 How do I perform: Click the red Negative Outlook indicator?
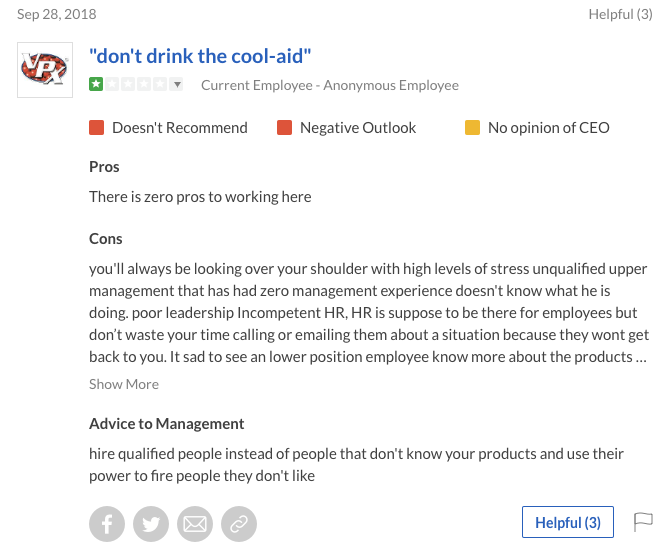(285, 127)
